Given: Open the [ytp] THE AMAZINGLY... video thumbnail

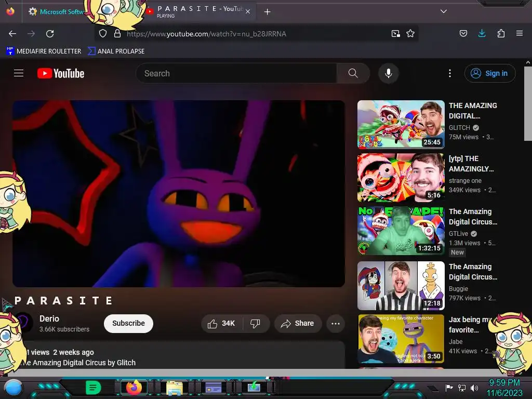Looking at the screenshot, I should pyautogui.click(x=401, y=178).
